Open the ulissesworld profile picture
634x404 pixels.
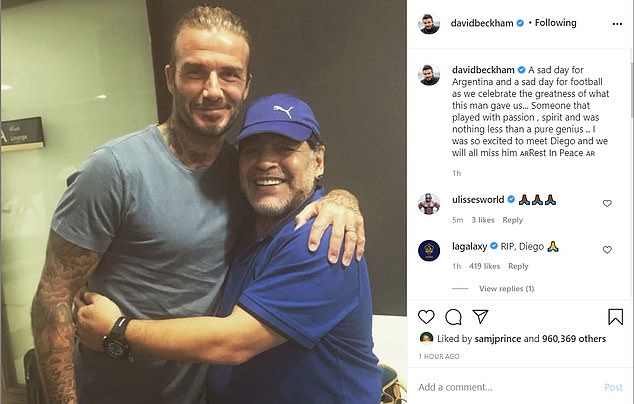coord(429,203)
